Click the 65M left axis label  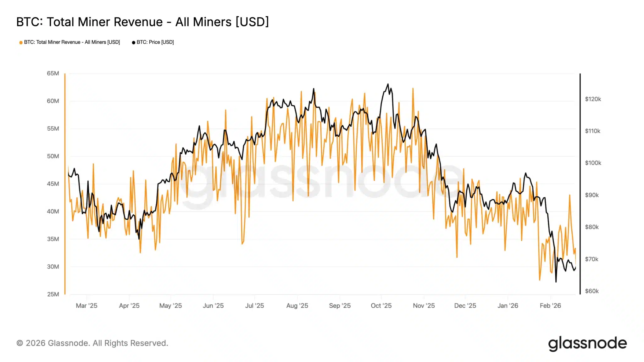tap(53, 73)
